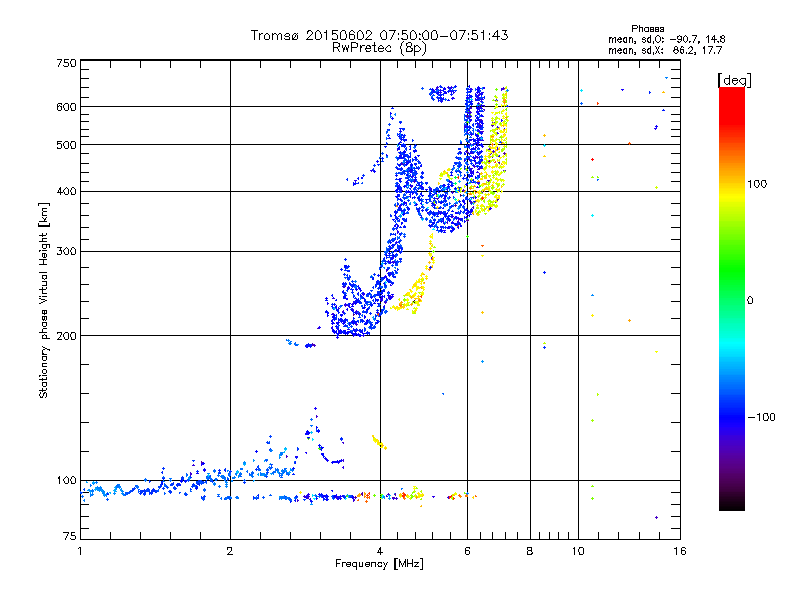Click the black bottom of the colorbar
The height and width of the screenshot is (600, 800).
click(x=732, y=504)
